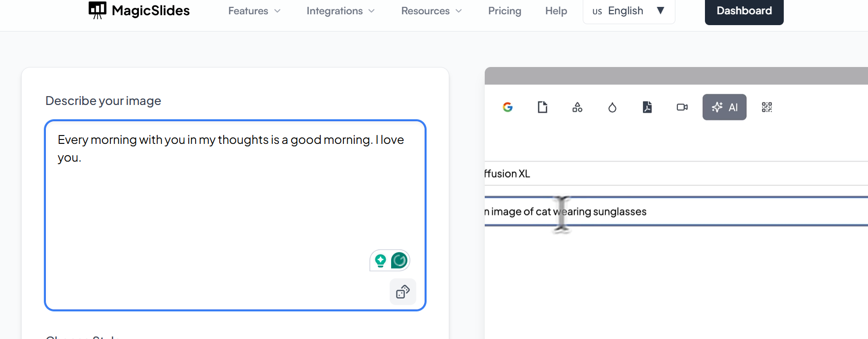Open the PDF file icon

tap(647, 107)
